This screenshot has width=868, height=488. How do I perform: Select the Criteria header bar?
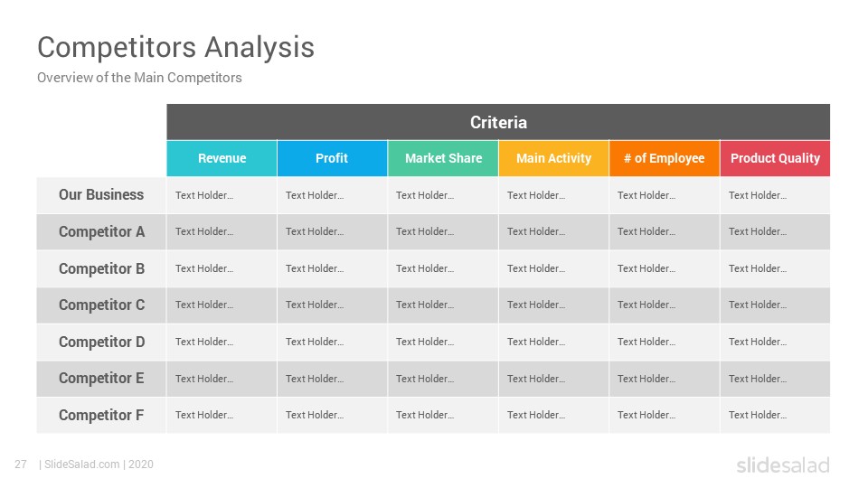pos(498,122)
